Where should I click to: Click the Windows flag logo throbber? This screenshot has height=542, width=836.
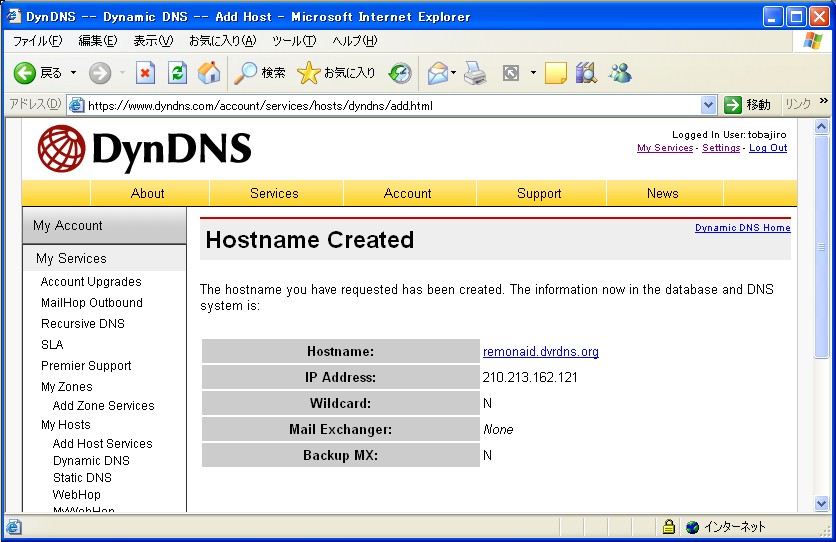pyautogui.click(x=813, y=41)
